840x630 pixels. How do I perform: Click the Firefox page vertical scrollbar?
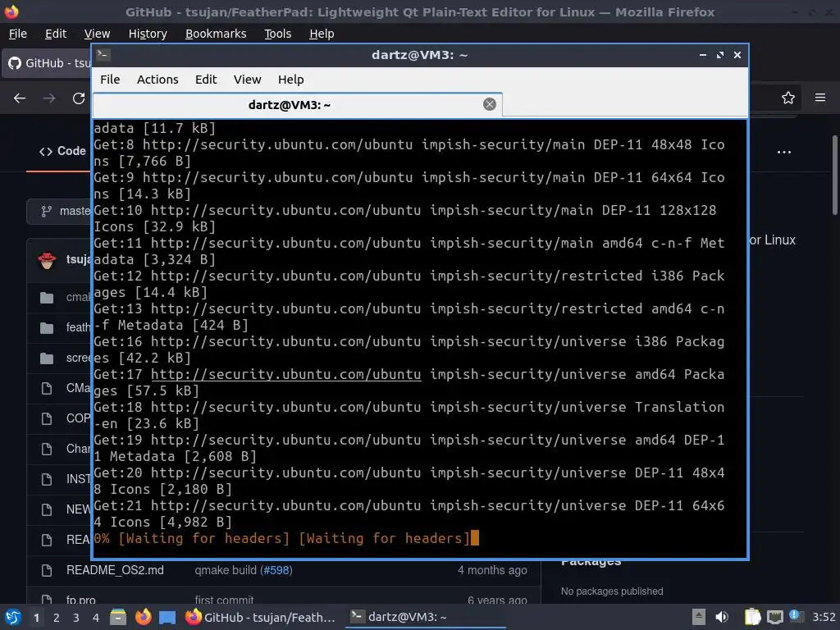[x=834, y=174]
